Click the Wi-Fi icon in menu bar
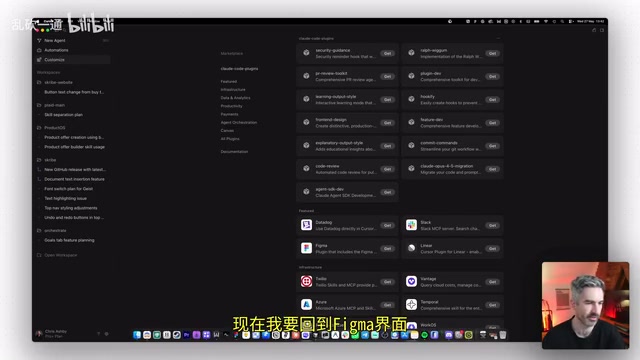The width and height of the screenshot is (640, 360). point(546,21)
